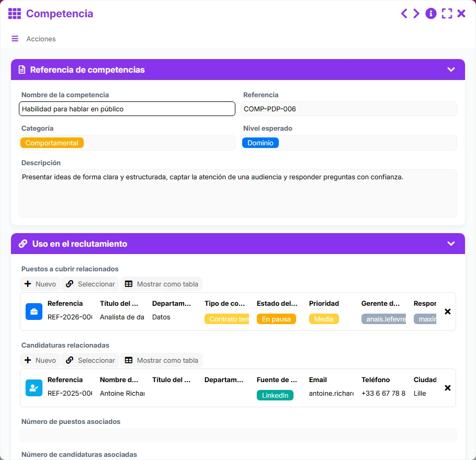Open the candidate record person icon

34,388
